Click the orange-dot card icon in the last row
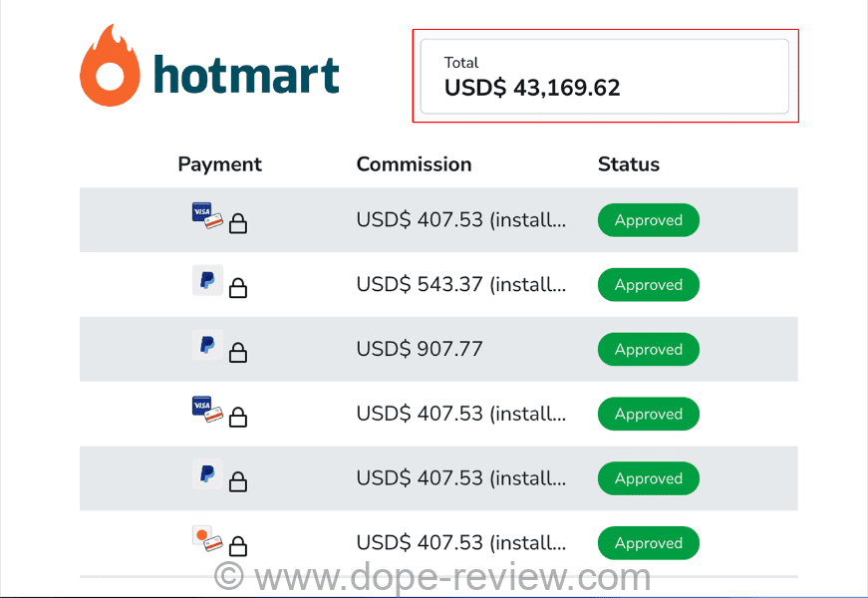This screenshot has height=598, width=868. (x=206, y=539)
